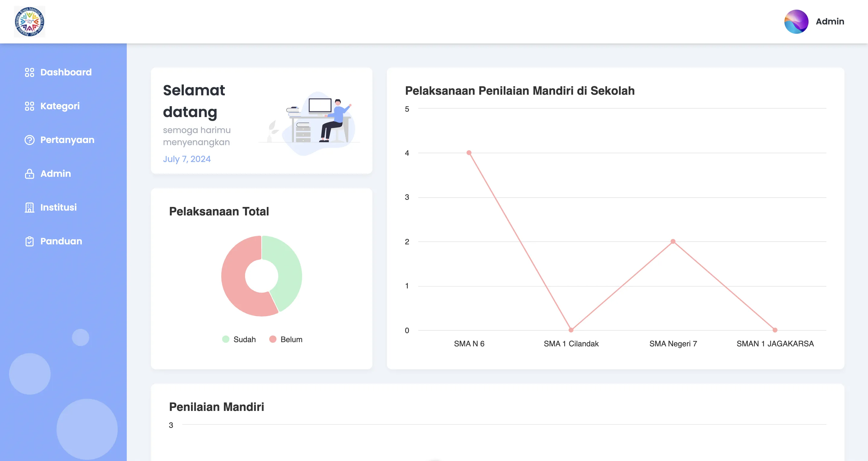Toggle the Belum legend entry
Image resolution: width=868 pixels, height=461 pixels.
(286, 339)
